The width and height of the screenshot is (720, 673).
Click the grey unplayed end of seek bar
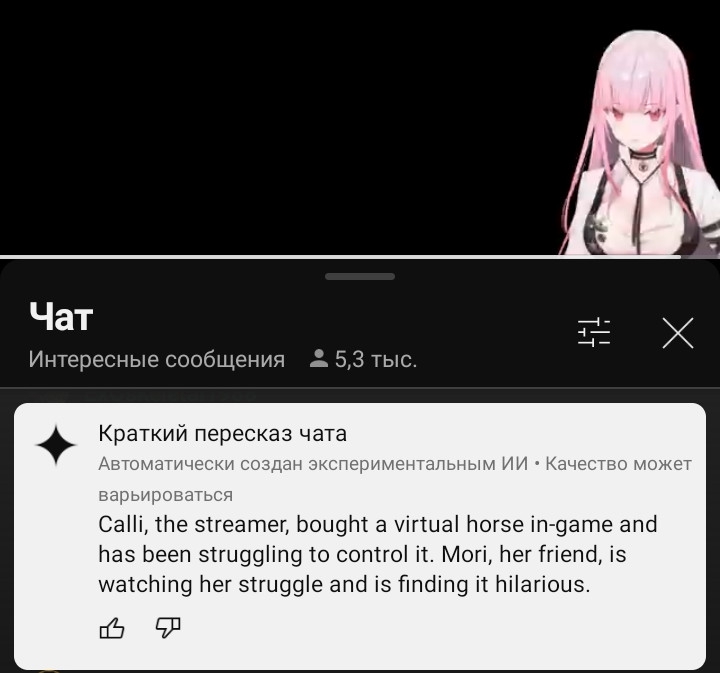(x=700, y=257)
